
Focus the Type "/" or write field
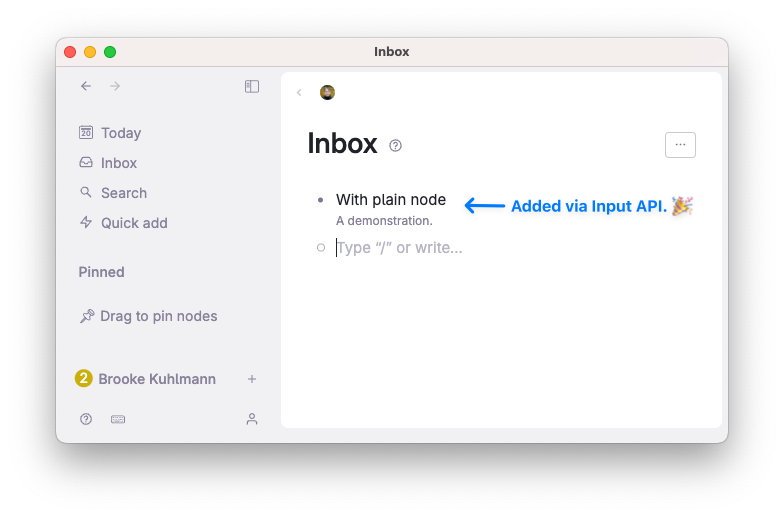tap(400, 248)
